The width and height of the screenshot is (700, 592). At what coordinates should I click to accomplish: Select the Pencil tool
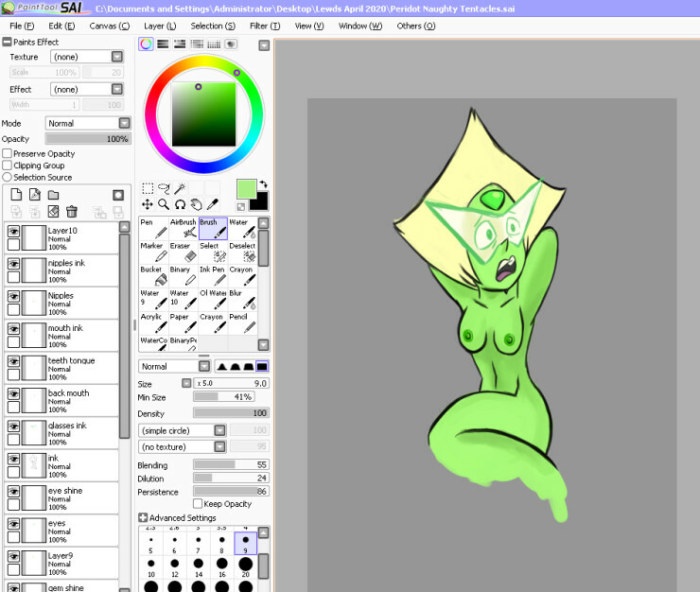point(242,322)
